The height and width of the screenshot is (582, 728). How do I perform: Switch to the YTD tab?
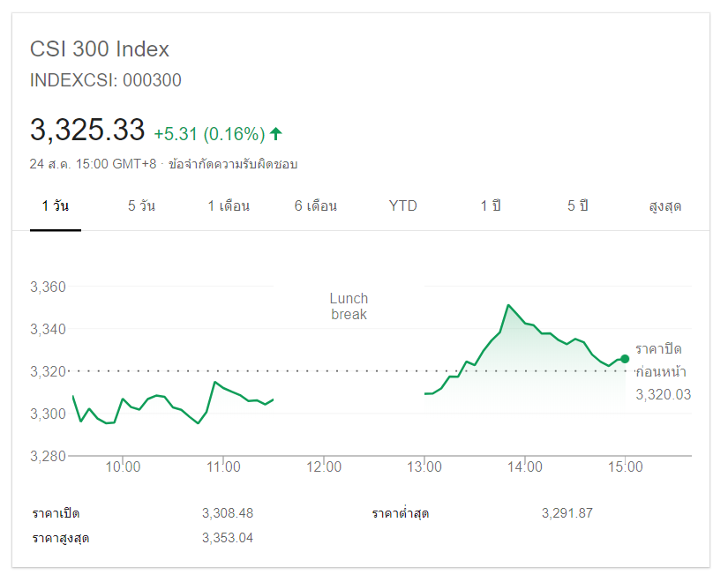coord(403,206)
